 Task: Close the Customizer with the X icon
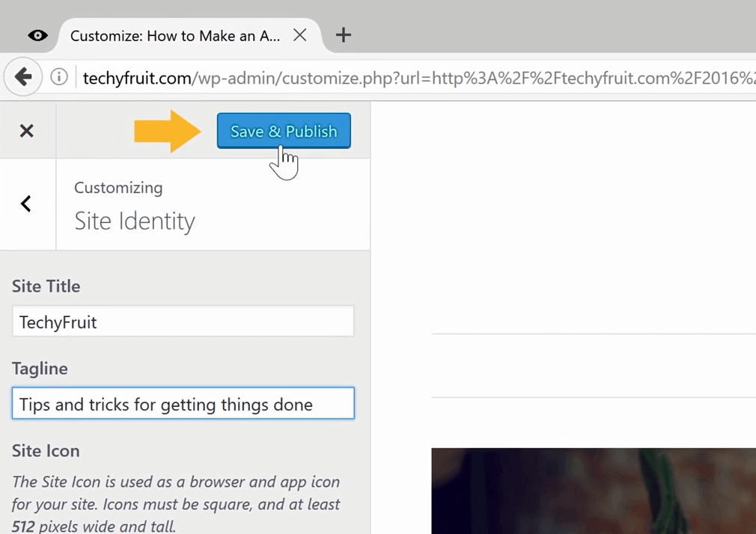26,131
